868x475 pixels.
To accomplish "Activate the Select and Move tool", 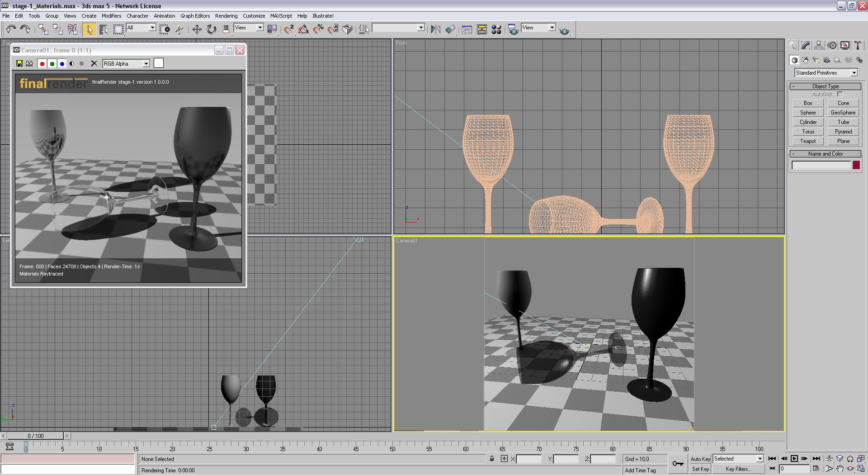I will [197, 29].
